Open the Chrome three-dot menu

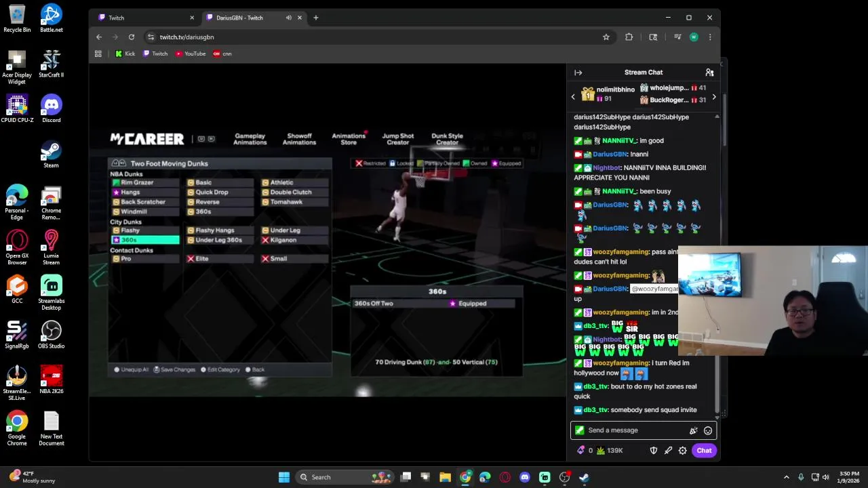pos(710,37)
